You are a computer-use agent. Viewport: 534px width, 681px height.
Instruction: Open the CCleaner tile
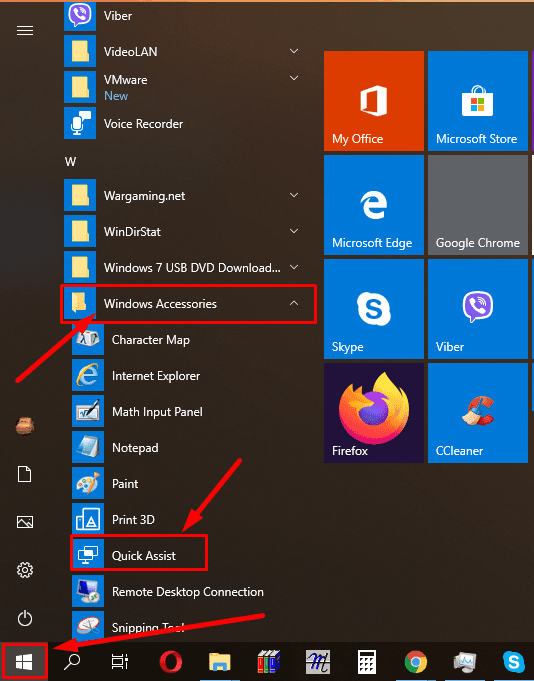click(478, 413)
